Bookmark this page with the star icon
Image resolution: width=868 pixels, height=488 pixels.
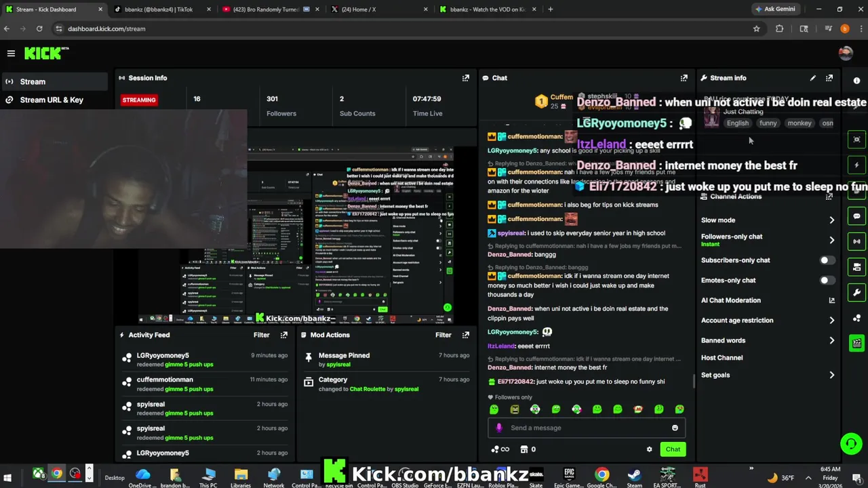point(756,28)
